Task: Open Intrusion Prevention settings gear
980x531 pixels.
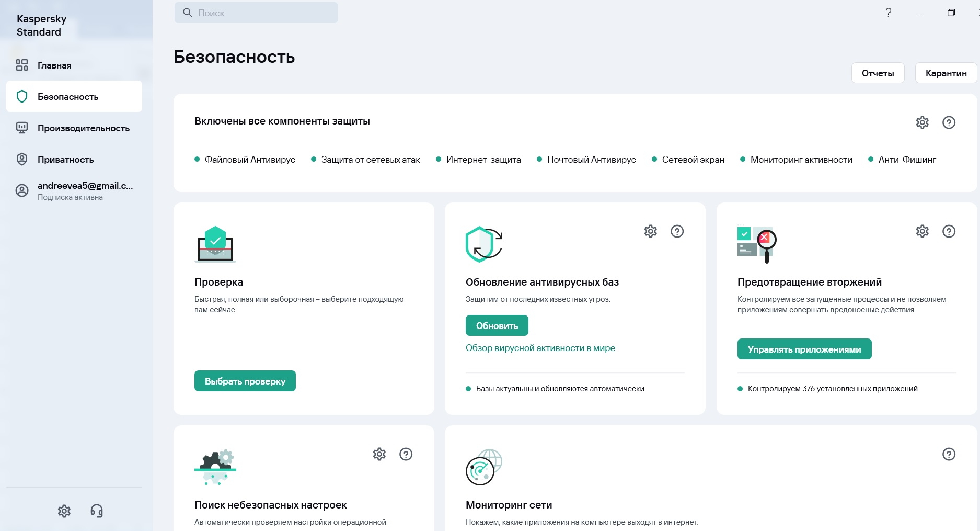Action: coord(922,231)
